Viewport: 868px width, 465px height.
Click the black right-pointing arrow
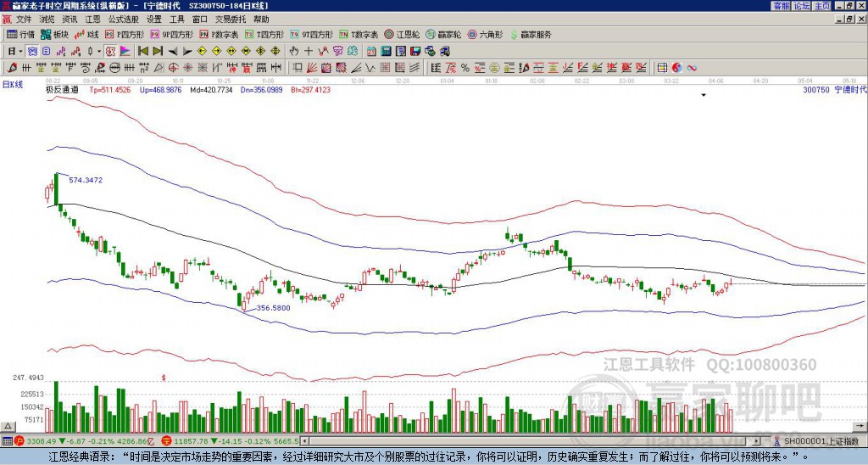pos(187,52)
